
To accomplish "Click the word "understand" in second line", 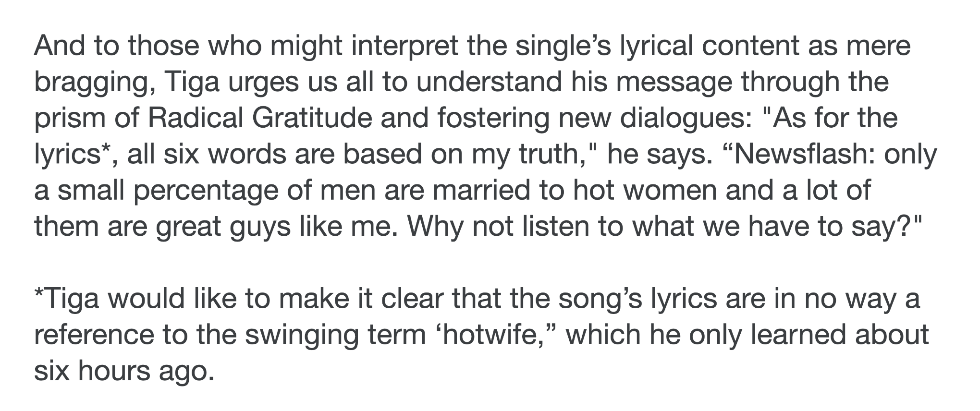I will tap(490, 83).
